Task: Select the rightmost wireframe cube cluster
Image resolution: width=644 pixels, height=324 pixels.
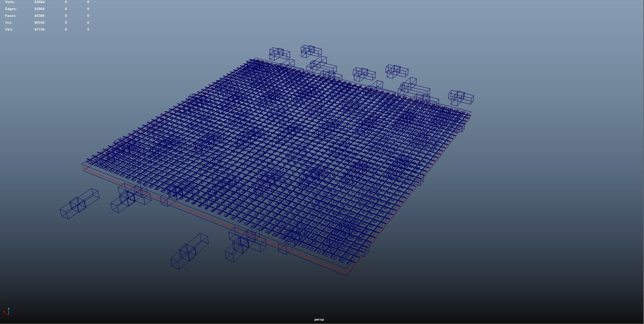Action: (461, 97)
